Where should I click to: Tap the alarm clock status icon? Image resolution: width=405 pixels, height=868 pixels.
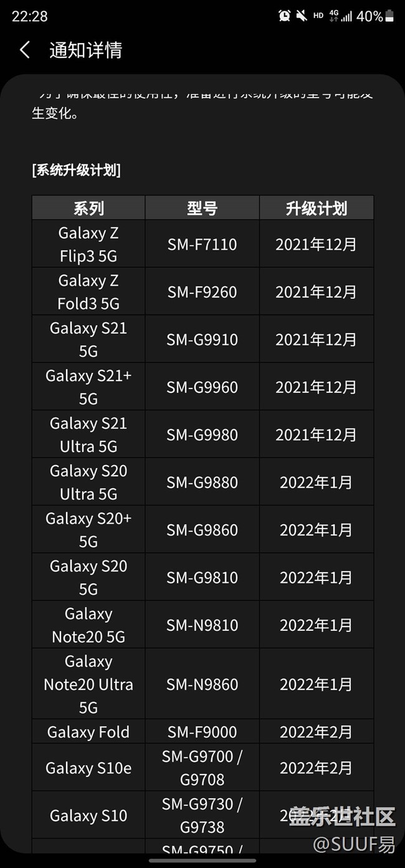pyautogui.click(x=285, y=16)
